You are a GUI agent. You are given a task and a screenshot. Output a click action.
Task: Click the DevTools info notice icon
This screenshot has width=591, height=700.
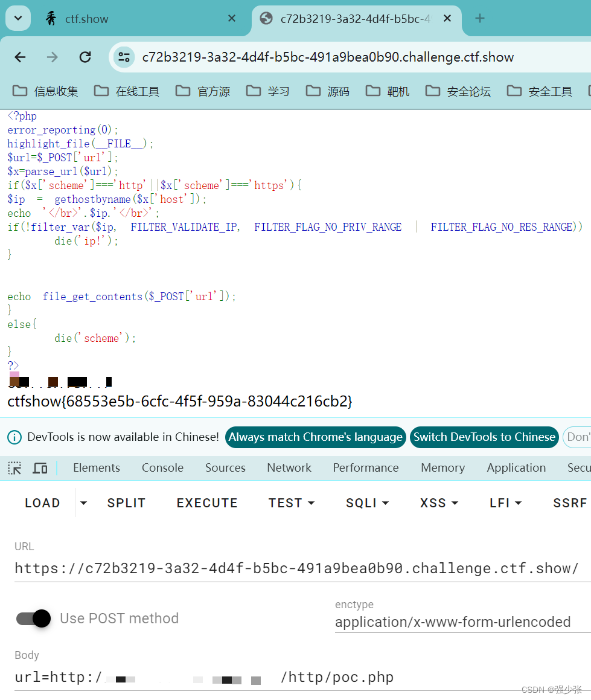[x=14, y=437]
